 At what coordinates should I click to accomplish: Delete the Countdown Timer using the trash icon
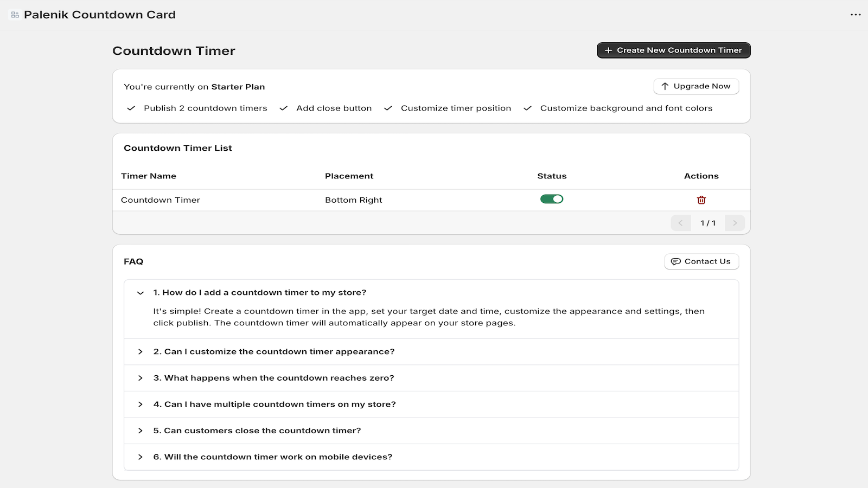701,200
